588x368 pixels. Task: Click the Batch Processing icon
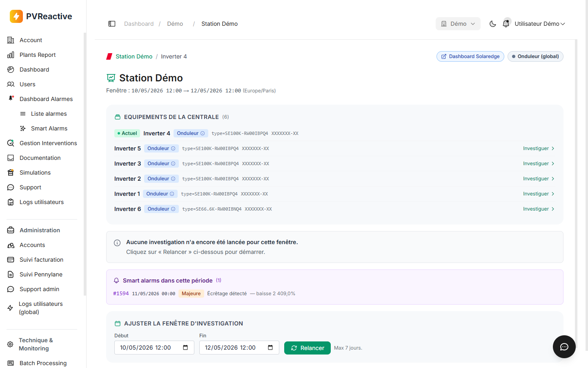pyautogui.click(x=11, y=363)
